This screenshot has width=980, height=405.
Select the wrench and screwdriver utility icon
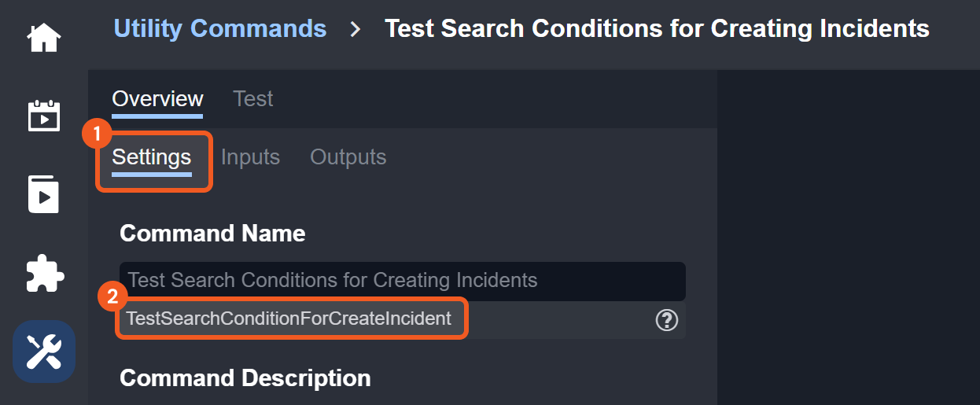click(44, 352)
